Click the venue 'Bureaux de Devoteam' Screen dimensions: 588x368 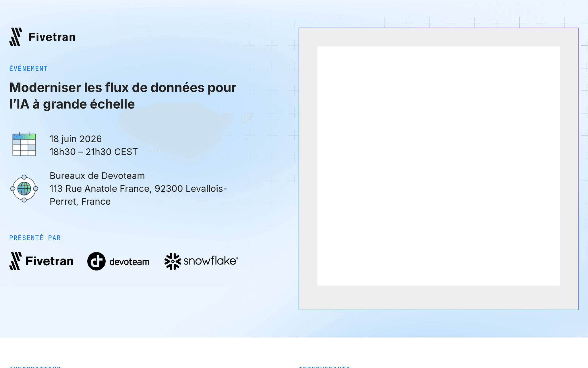[x=97, y=176]
